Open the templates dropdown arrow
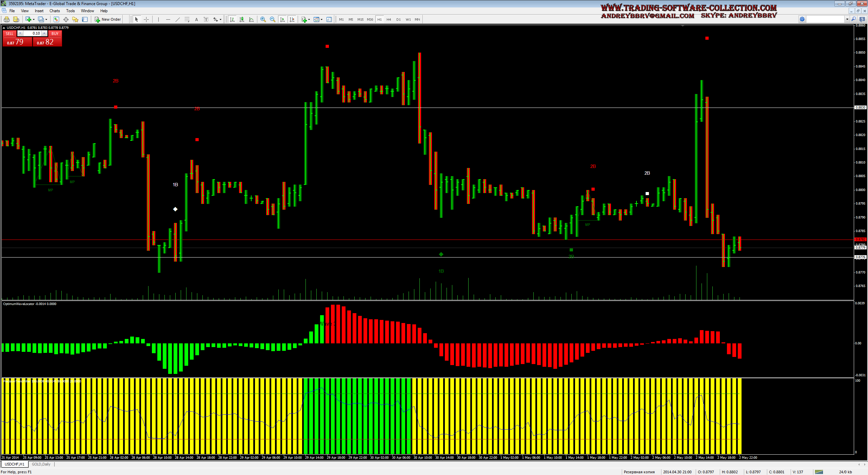 (321, 19)
